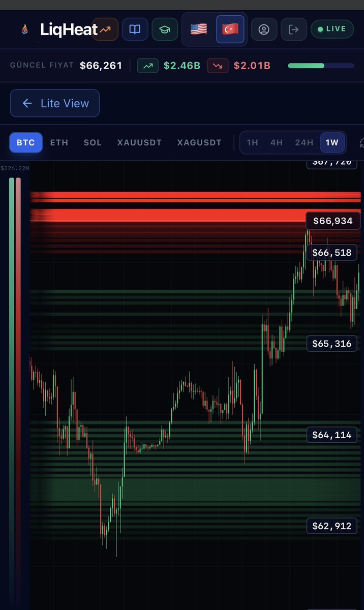
Task: Click the $64,114 price label
Action: pyautogui.click(x=332, y=435)
